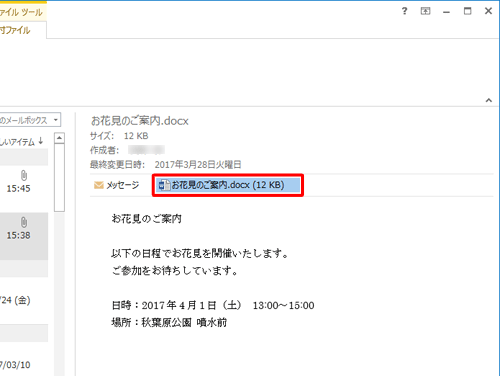The image size is (500, 376).
Task: Click the 以下の日程でお花見を開催いたします line
Action: pyautogui.click(x=200, y=254)
